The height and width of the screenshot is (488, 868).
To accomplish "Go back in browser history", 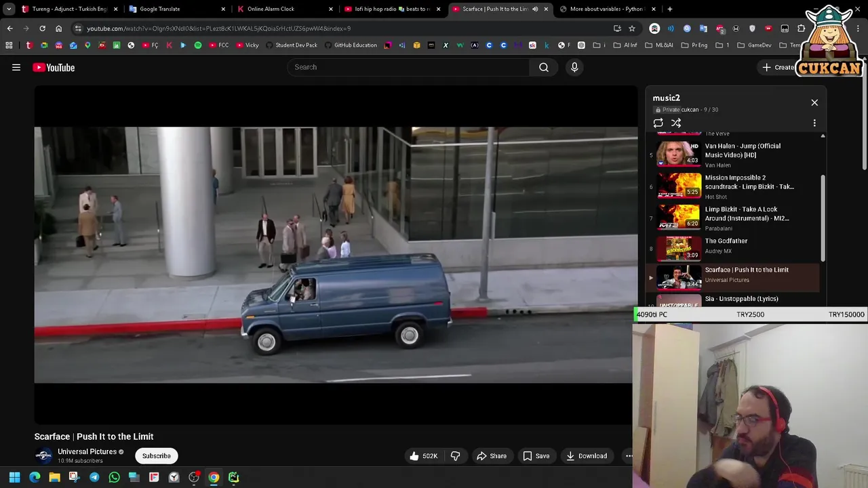I will (9, 28).
